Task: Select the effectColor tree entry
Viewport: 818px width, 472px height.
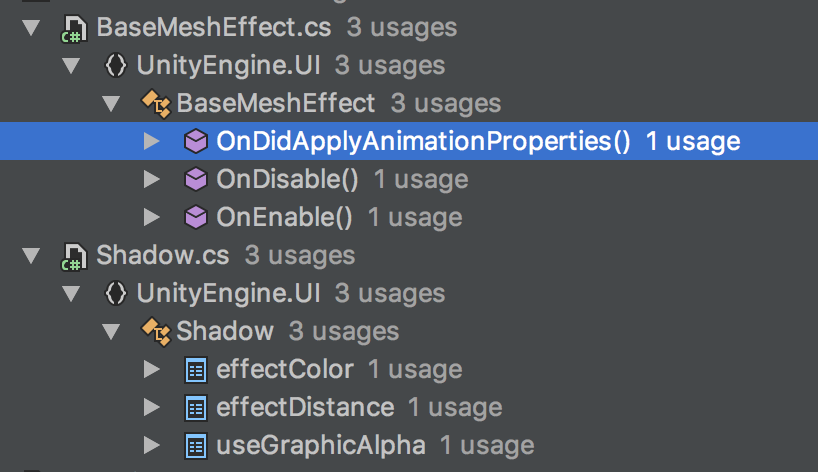Action: pyautogui.click(x=409, y=369)
